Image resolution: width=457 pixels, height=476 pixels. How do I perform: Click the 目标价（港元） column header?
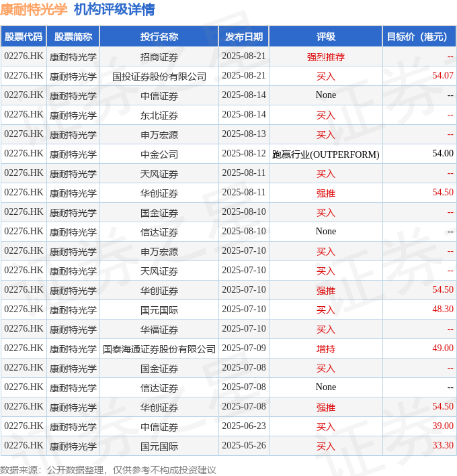[x=419, y=37]
